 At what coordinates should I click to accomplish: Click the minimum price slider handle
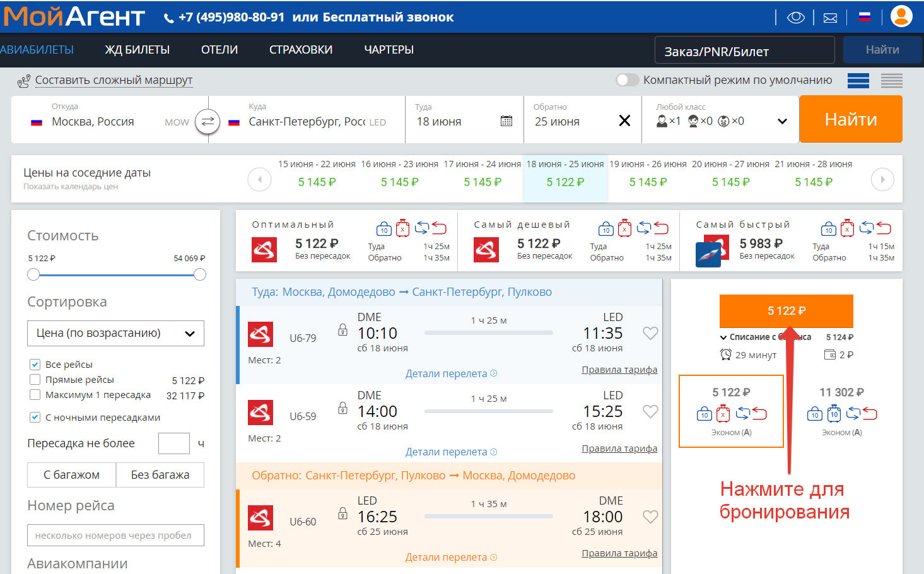coord(33,274)
